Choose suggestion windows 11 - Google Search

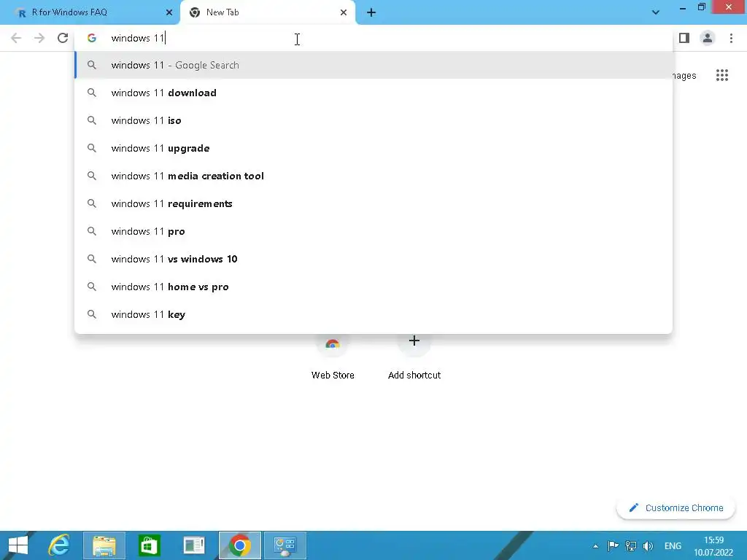(373, 65)
